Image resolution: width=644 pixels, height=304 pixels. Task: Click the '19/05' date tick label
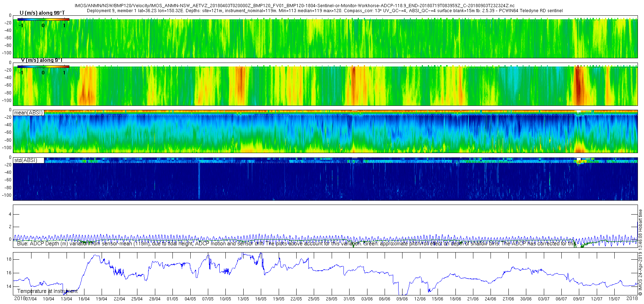pos(279,299)
